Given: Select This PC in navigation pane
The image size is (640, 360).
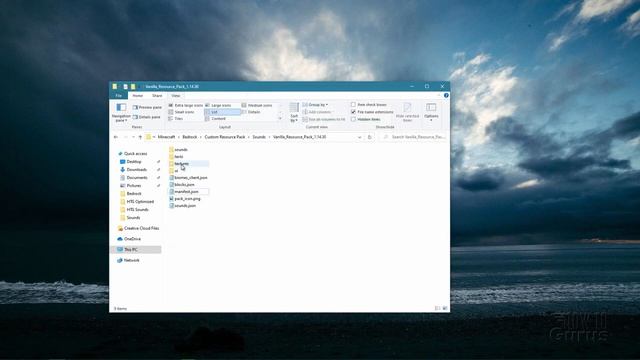Looking at the screenshot, I should [x=131, y=249].
